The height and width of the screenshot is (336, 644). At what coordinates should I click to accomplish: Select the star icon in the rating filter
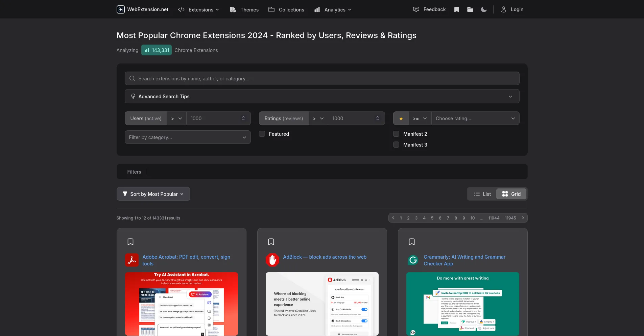(401, 118)
